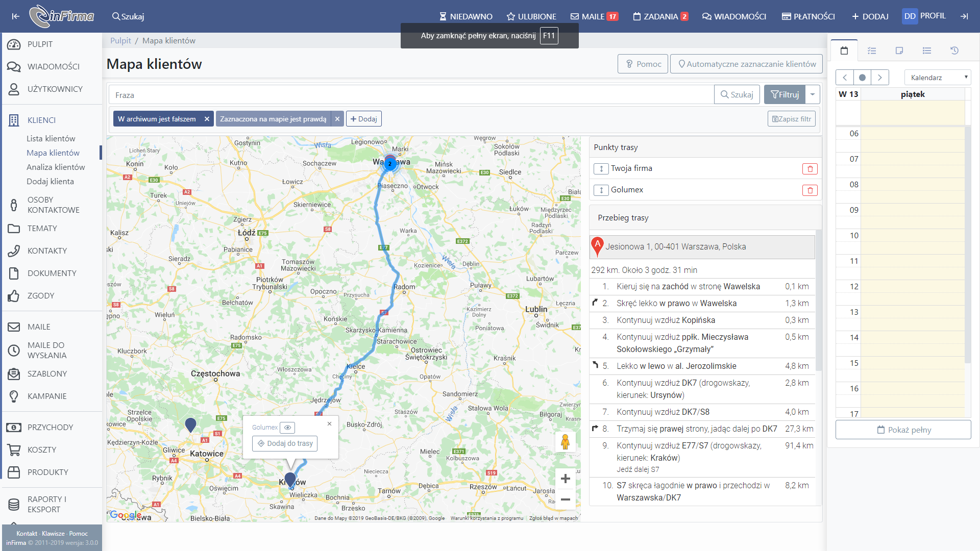The height and width of the screenshot is (551, 980).
Task: Open NIEDAWNO recent items menu
Action: [x=466, y=16]
